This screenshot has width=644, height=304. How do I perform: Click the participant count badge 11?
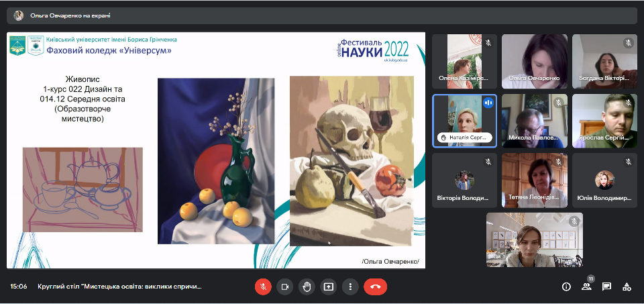click(x=591, y=278)
